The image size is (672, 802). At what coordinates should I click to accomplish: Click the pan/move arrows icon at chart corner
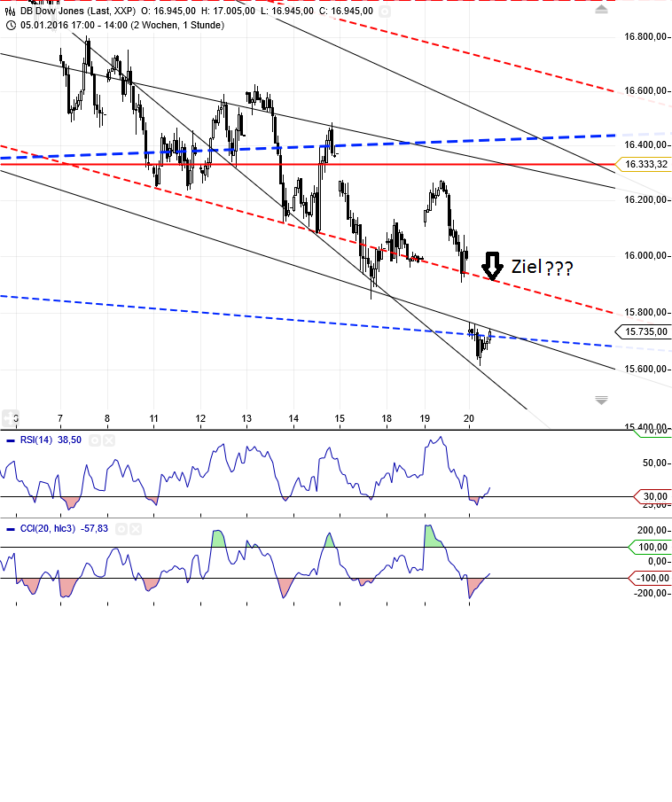pyautogui.click(x=11, y=418)
